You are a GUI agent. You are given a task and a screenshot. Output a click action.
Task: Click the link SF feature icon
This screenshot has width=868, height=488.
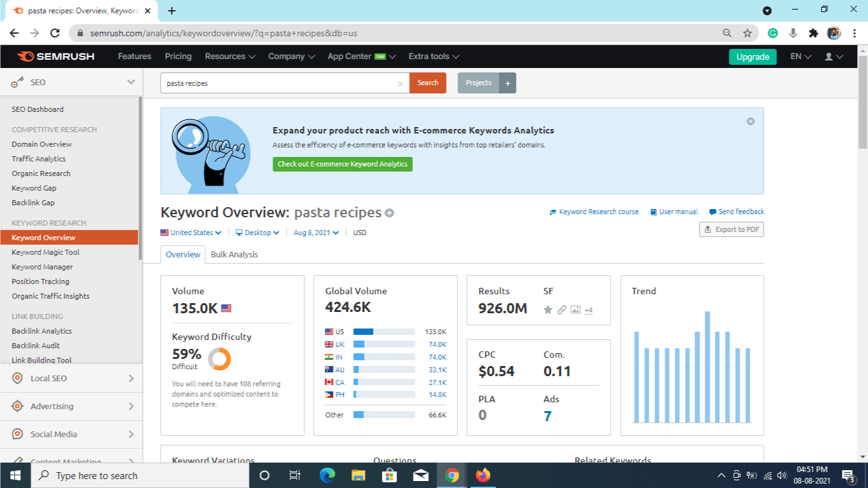[x=562, y=309]
